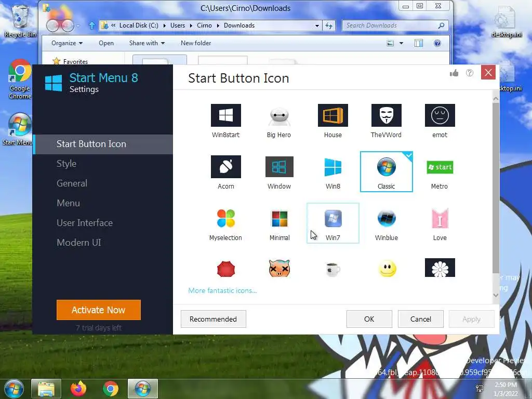
Task: Toggle the Explorer preview pane icon
Action: [419, 43]
